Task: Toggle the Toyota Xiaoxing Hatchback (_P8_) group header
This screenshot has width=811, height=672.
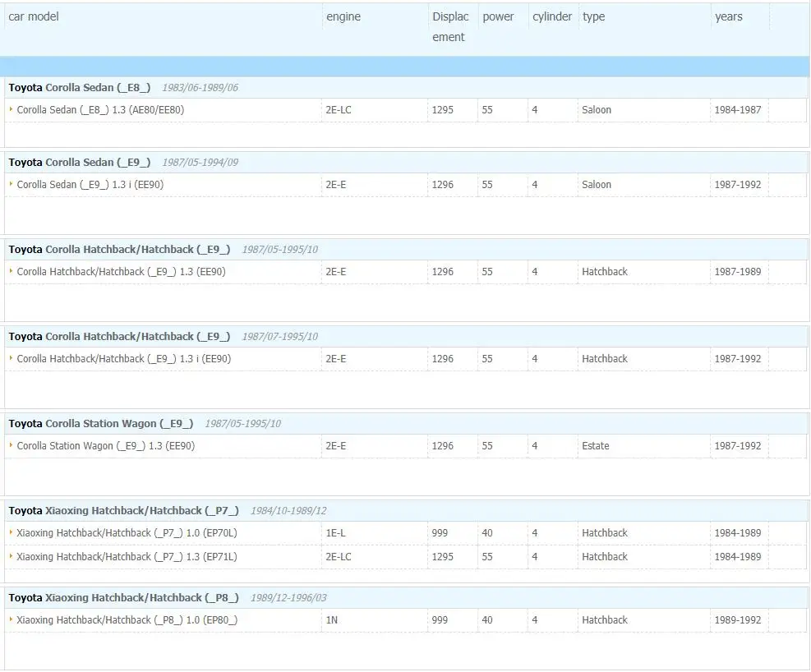Action: click(x=123, y=598)
